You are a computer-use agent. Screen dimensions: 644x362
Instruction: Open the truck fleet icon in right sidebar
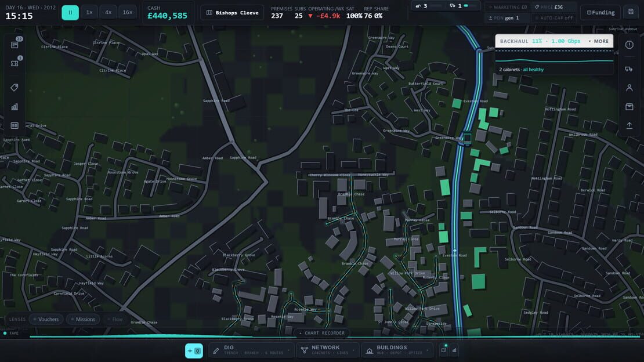coord(629,69)
